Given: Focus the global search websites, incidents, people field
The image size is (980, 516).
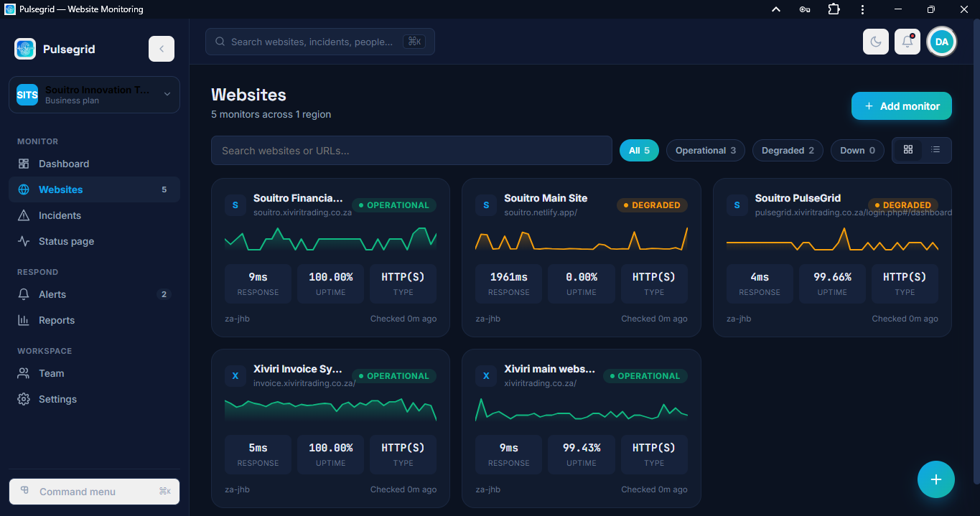Looking at the screenshot, I should 320,42.
